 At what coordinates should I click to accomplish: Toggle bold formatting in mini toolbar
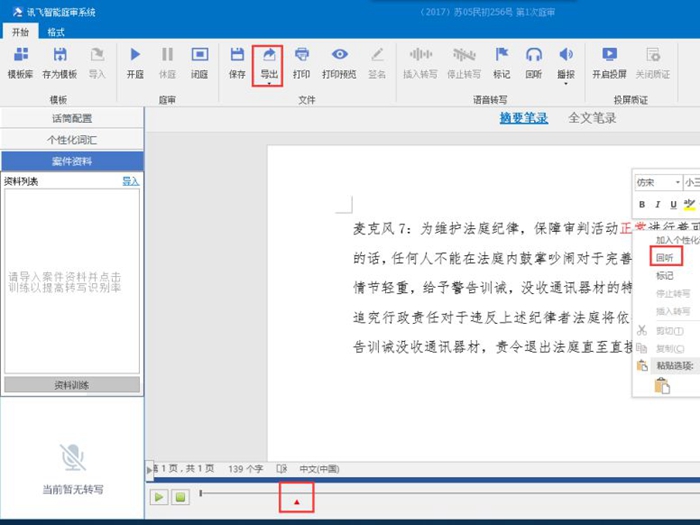pos(642,204)
